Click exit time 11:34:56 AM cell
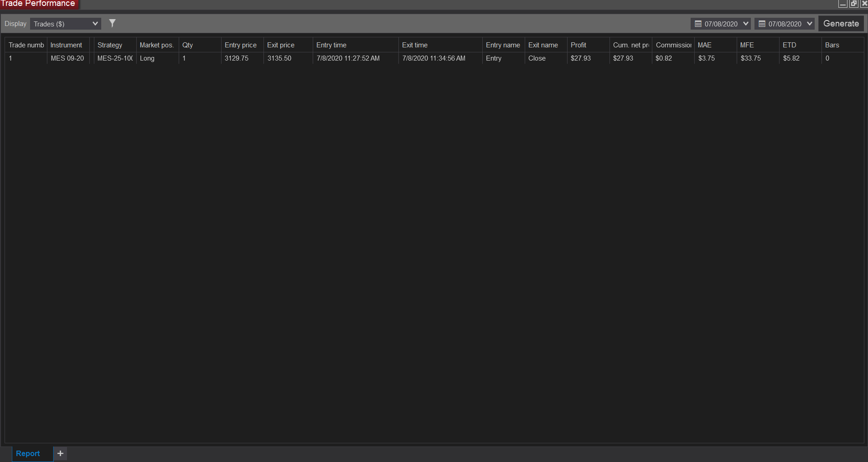The width and height of the screenshot is (868, 462). pyautogui.click(x=440, y=58)
